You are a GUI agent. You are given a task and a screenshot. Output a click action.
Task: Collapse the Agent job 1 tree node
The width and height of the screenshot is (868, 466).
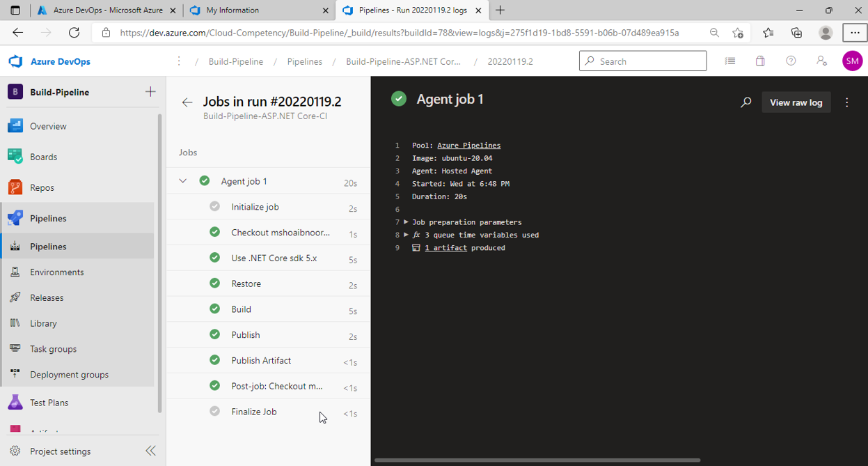(x=182, y=181)
